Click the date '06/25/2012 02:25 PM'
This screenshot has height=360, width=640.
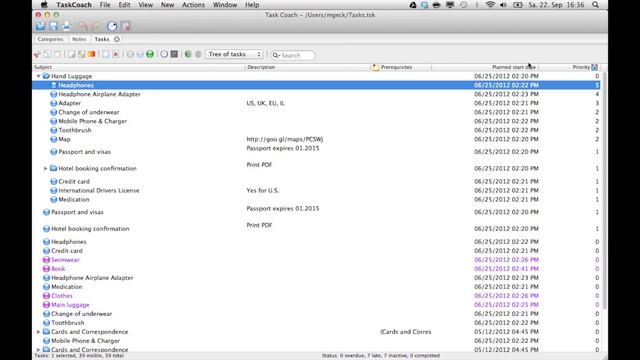[x=506, y=304]
